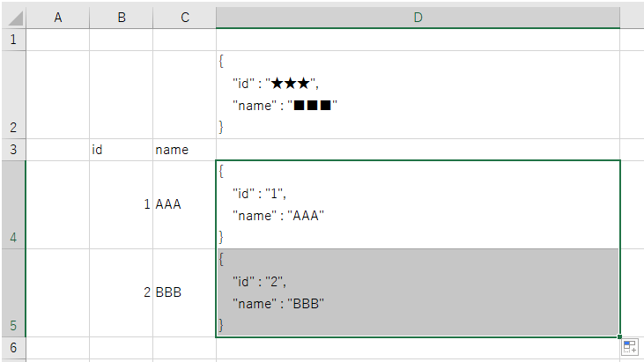Select the JSON cell with id 1
The width and height of the screenshot is (644, 362).
click(x=418, y=205)
